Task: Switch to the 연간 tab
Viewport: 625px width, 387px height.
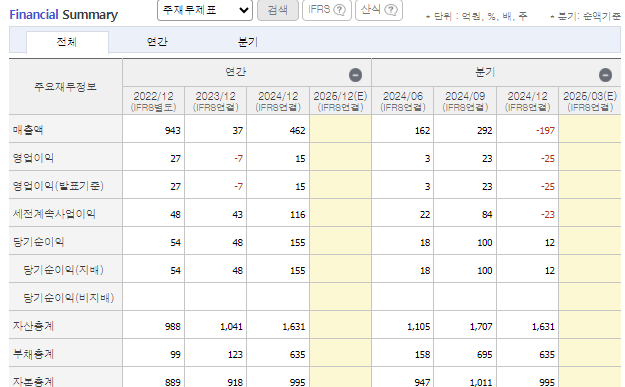Action: click(157, 42)
